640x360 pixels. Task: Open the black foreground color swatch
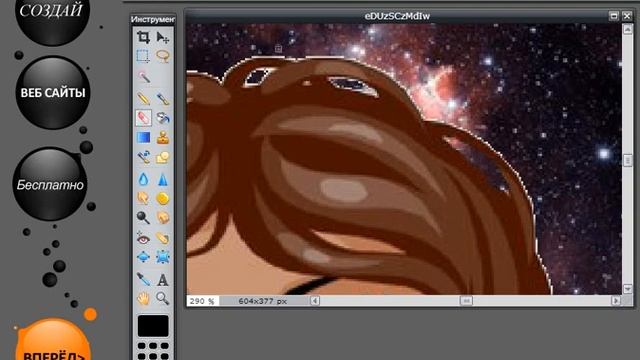point(153,326)
